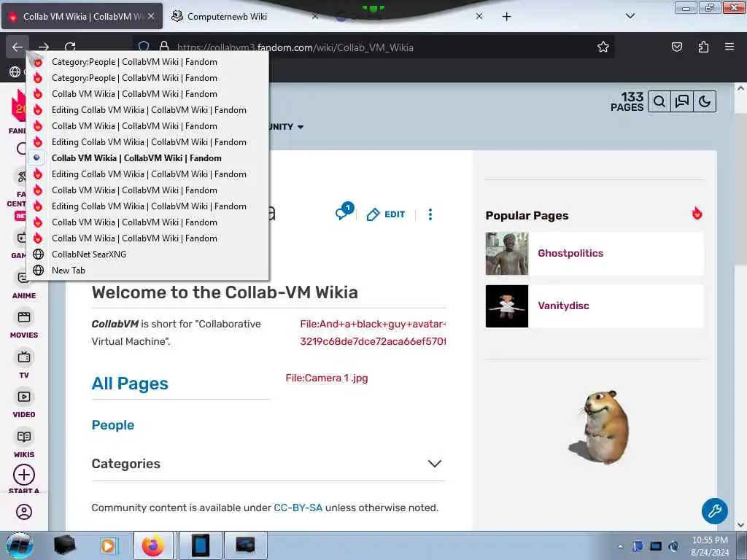747x560 pixels.
Task: Click the page scrollbar down arrow
Action: tap(741, 525)
